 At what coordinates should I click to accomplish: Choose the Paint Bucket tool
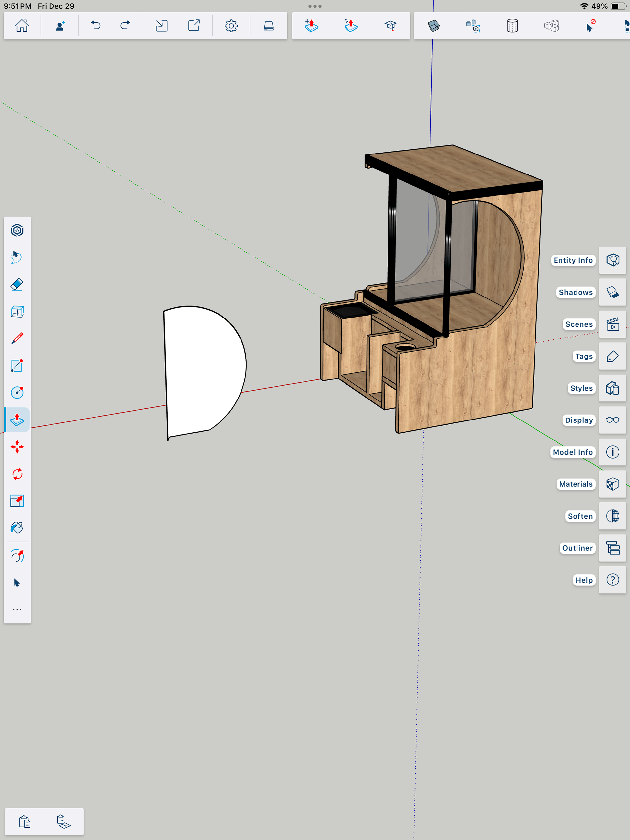coord(17,528)
